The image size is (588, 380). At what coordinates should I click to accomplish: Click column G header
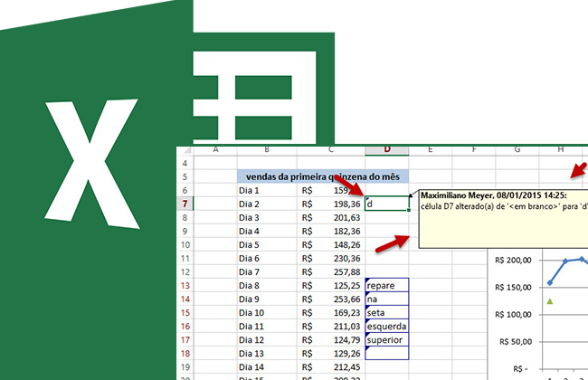(x=517, y=149)
